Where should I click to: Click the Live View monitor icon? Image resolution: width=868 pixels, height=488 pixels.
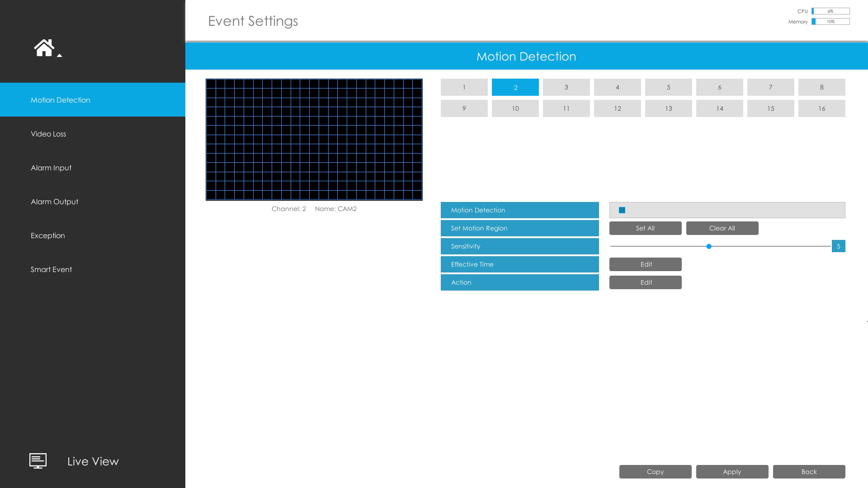[x=38, y=460]
